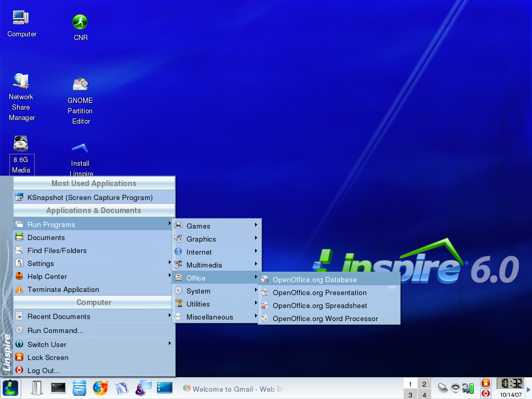Image resolution: width=532 pixels, height=399 pixels.
Task: Expand the Recent Documents submenu arrow
Action: [x=170, y=315]
